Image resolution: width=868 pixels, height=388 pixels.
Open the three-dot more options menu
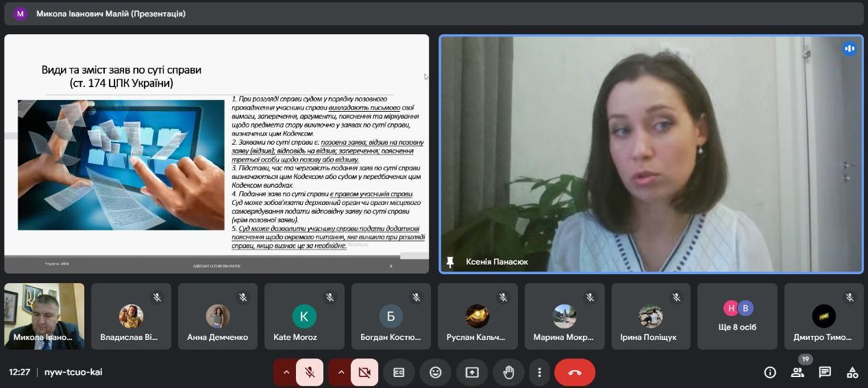540,372
